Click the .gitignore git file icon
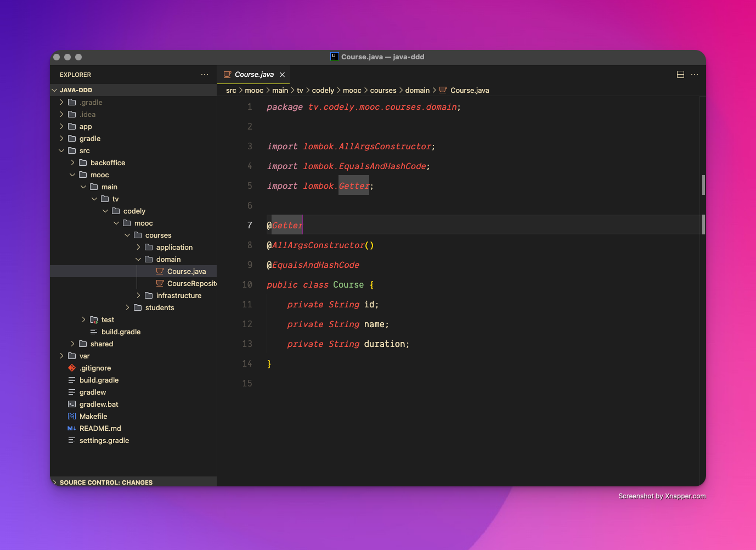756x550 pixels. coord(72,368)
